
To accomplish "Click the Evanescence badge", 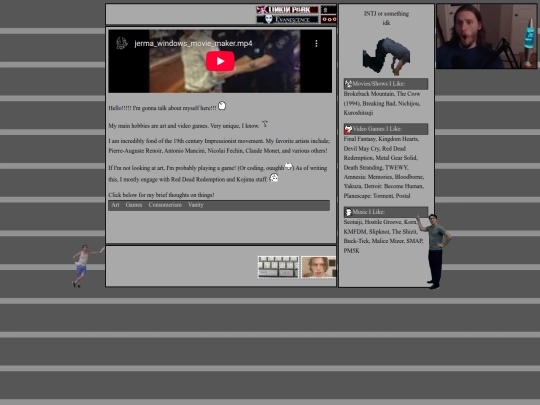I will point(288,19).
